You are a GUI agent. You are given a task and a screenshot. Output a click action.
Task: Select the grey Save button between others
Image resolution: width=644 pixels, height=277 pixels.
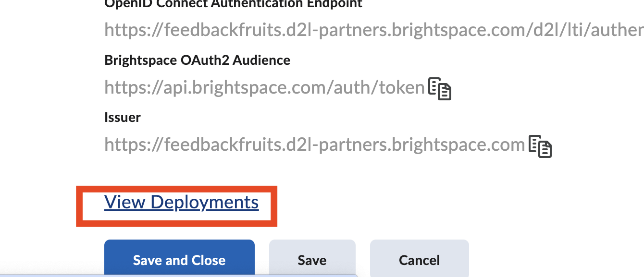tap(312, 260)
